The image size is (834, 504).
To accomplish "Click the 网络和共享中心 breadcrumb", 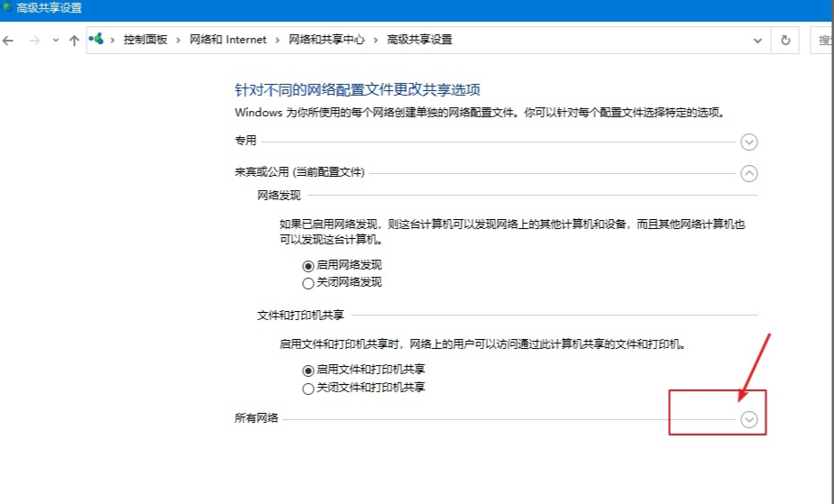I will pos(326,41).
